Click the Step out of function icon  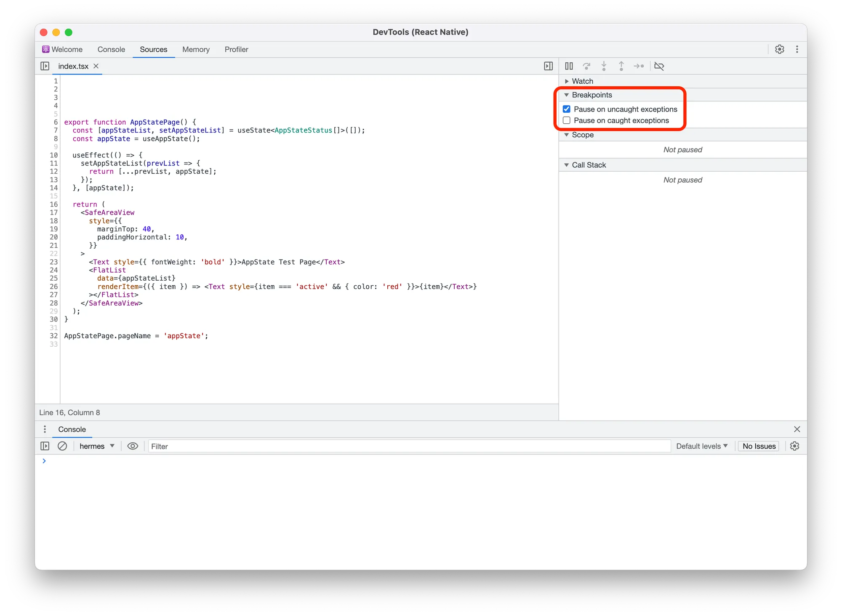621,66
